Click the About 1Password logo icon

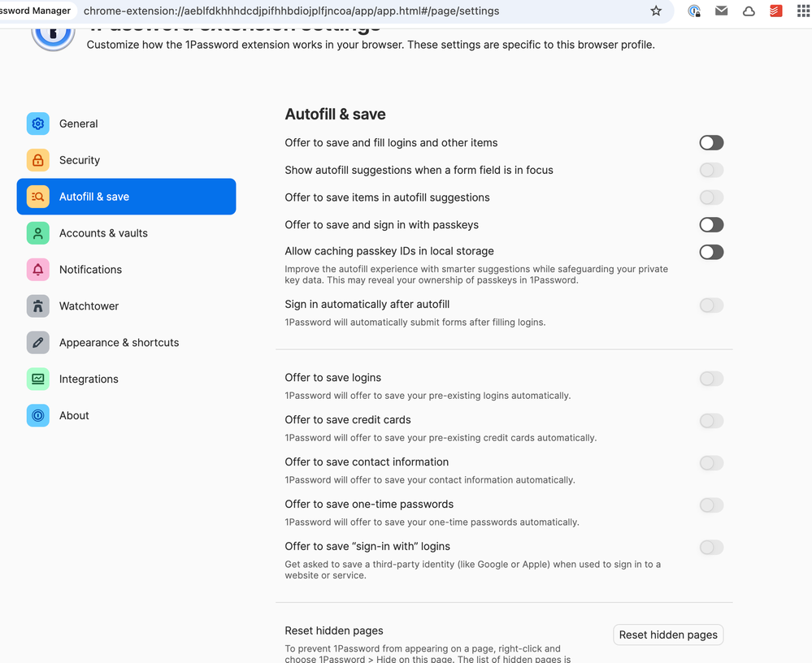click(x=38, y=416)
